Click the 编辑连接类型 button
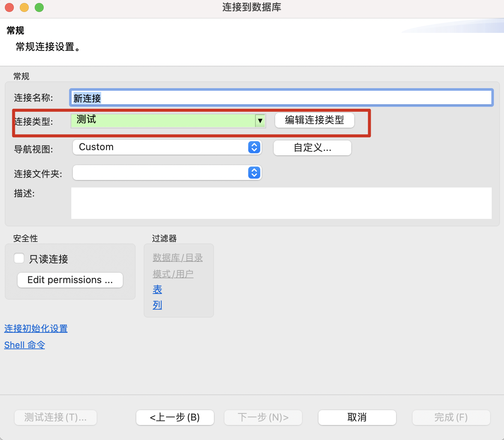The height and width of the screenshot is (440, 504). (314, 120)
